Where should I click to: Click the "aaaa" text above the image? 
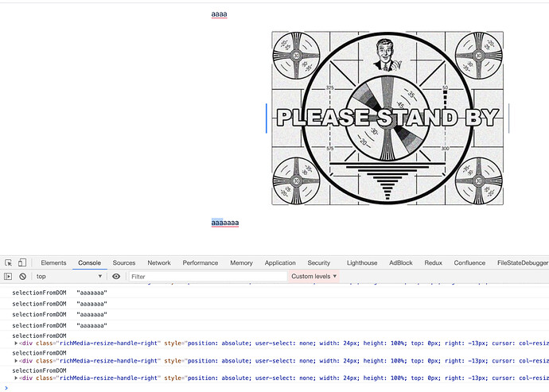[219, 14]
